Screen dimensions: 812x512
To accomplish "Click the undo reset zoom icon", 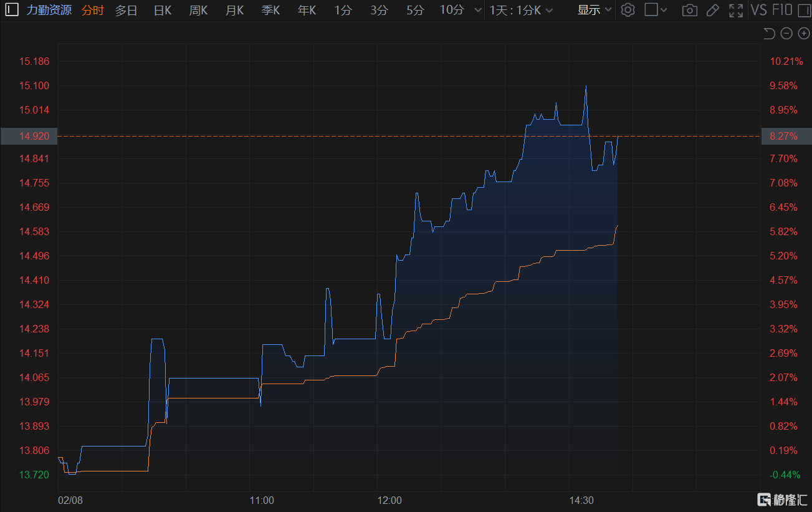I will (769, 34).
